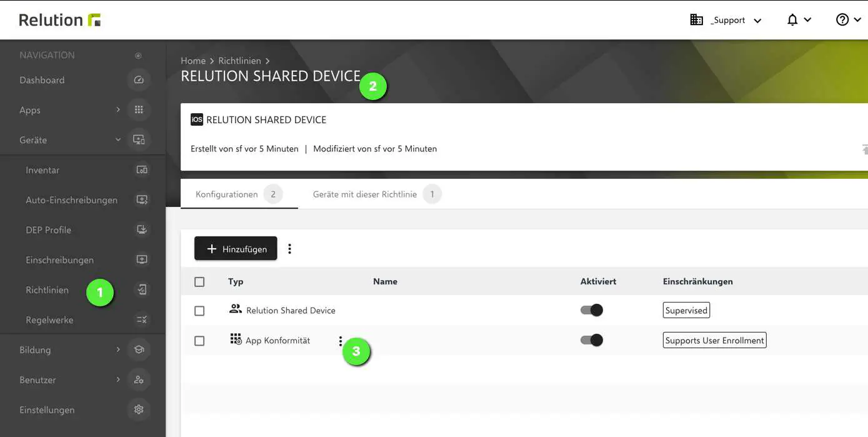
Task: Click the notification bell icon
Action: [x=792, y=19]
